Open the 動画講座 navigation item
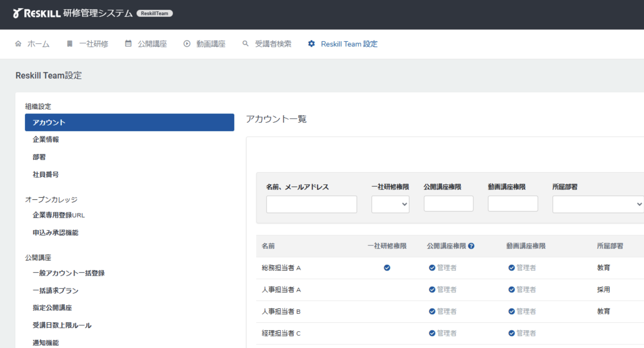Screen dimensions: 644x348 click(x=211, y=44)
